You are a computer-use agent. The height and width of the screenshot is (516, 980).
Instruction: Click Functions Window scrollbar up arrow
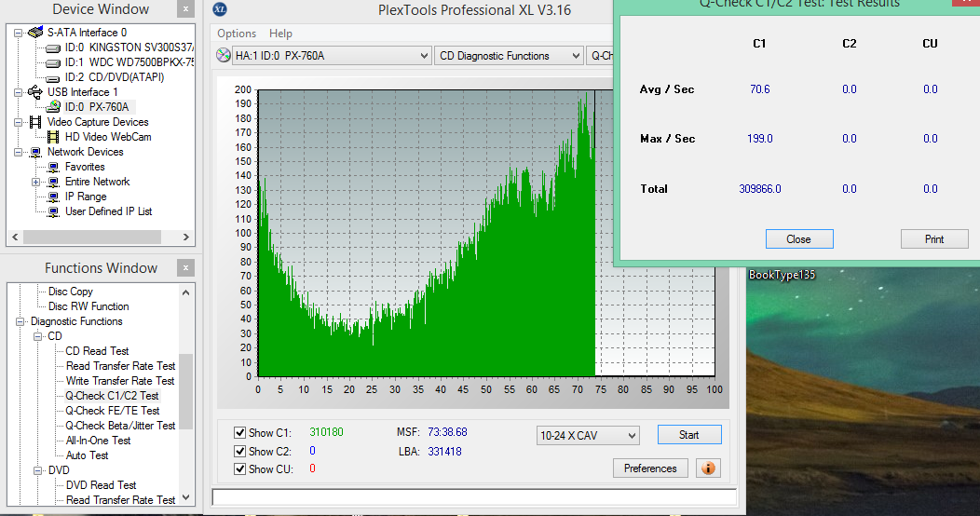point(185,292)
